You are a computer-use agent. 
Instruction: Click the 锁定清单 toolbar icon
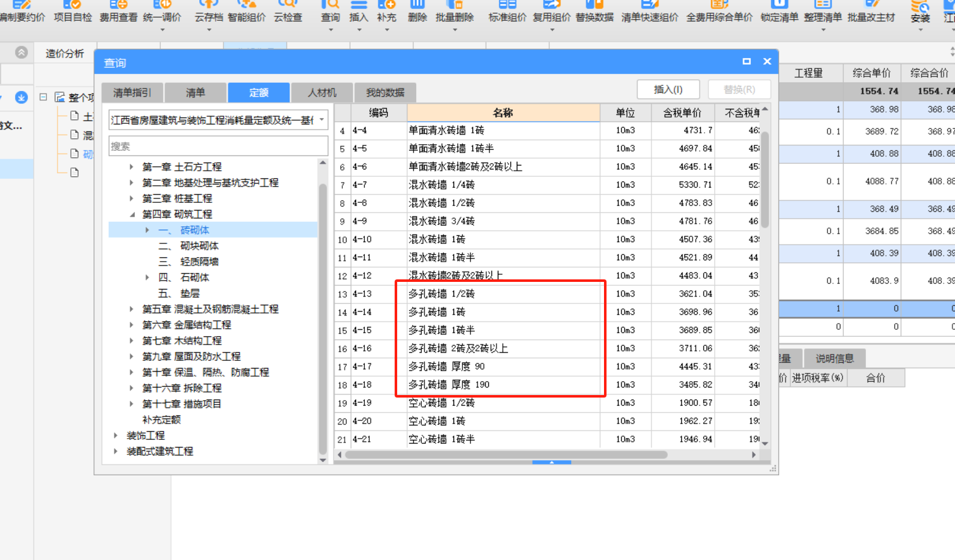[x=779, y=11]
